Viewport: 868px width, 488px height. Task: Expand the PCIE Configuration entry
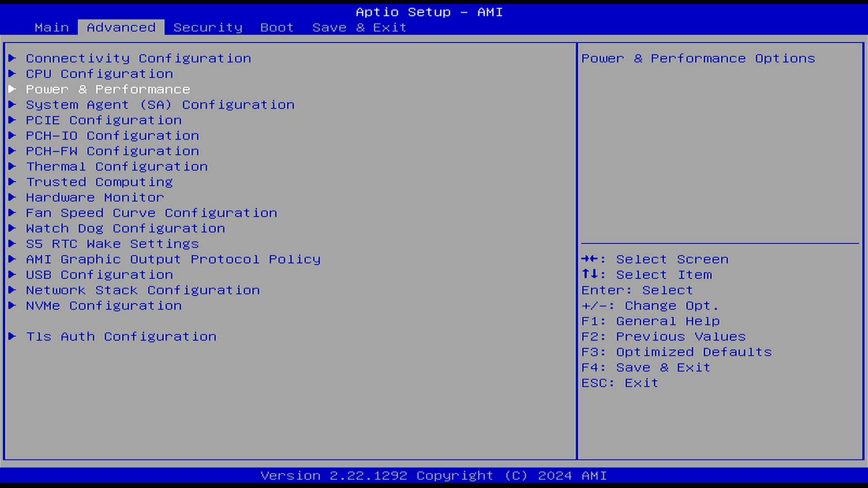104,120
